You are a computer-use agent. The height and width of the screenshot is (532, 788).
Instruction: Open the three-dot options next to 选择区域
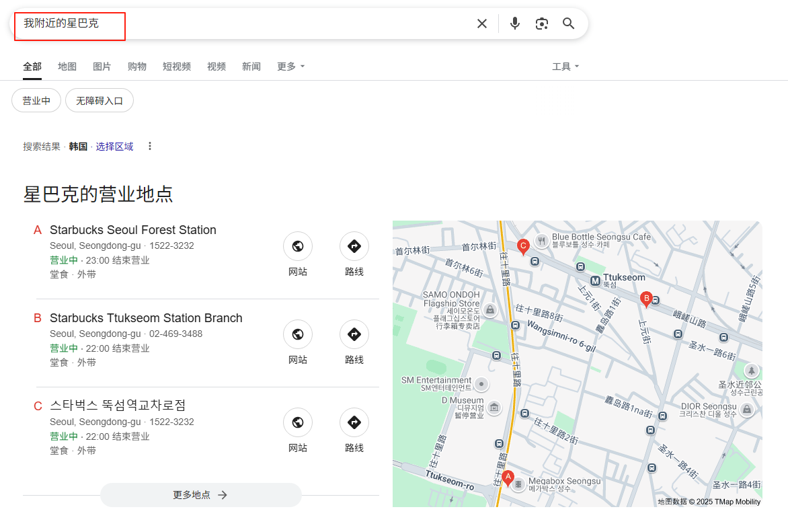pos(149,146)
